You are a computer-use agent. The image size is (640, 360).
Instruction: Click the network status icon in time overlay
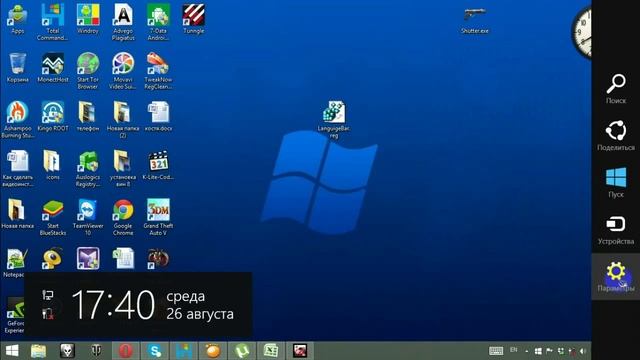pyautogui.click(x=48, y=295)
